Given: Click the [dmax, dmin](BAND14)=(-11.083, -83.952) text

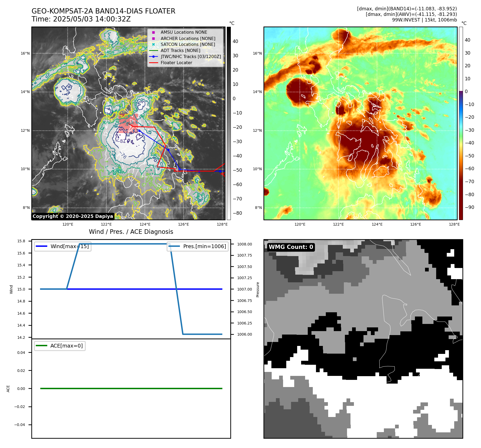Looking at the screenshot, I should (x=407, y=9).
